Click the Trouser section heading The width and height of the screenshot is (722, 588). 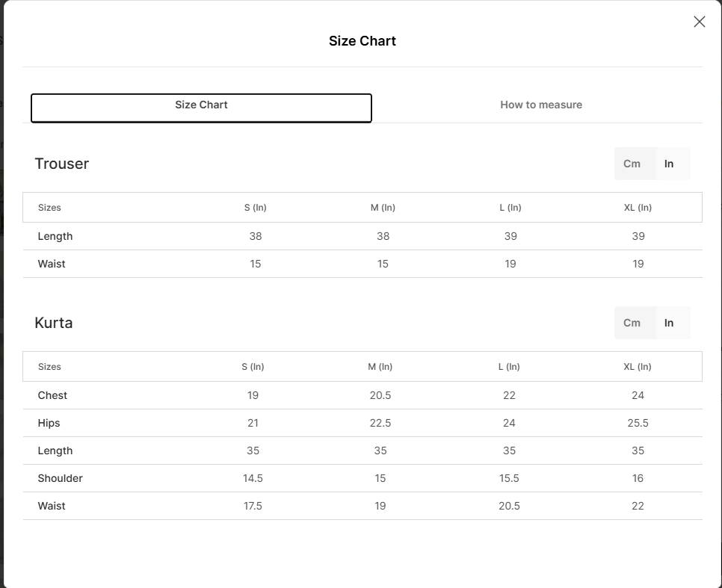(x=62, y=164)
